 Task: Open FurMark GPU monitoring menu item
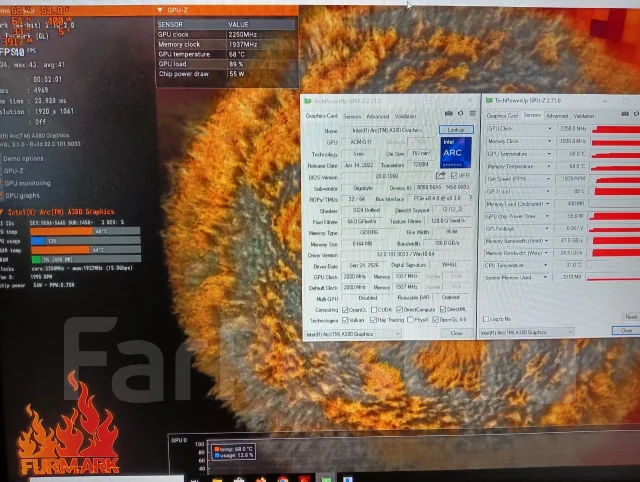point(27,183)
